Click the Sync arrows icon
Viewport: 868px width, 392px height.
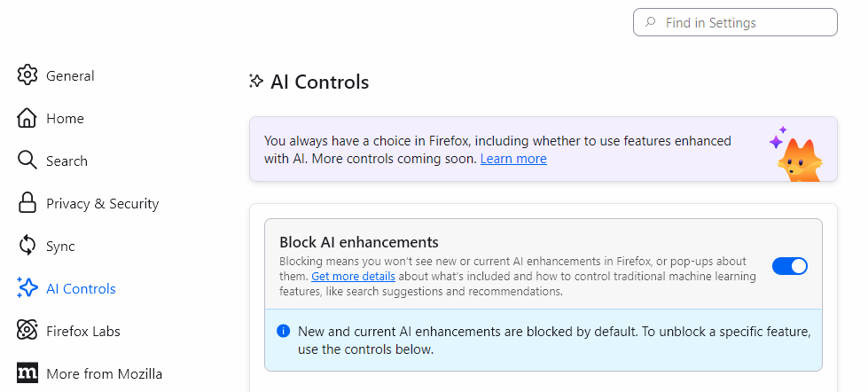pyautogui.click(x=27, y=246)
